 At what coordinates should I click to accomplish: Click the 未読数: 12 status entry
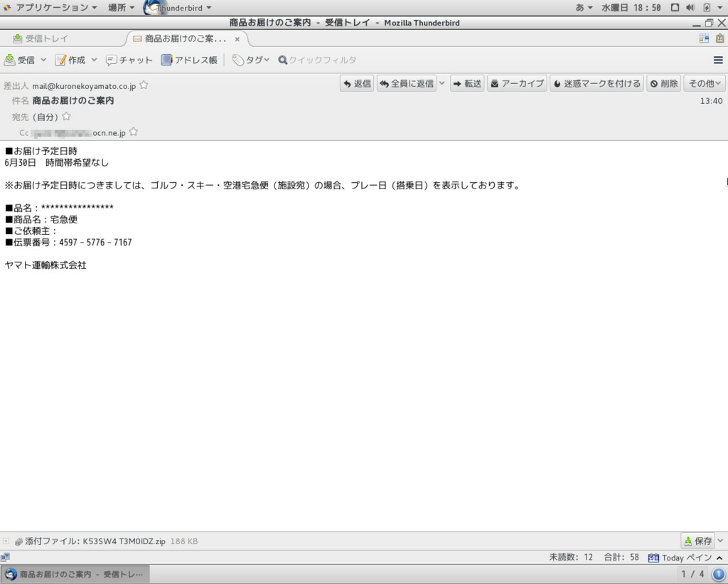(571, 557)
